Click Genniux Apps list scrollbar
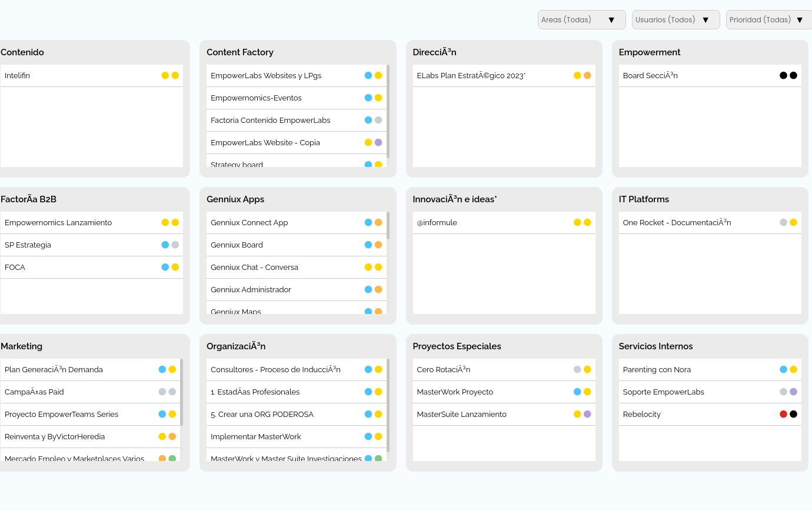Viewport: 812px width, 511px height. point(388,226)
